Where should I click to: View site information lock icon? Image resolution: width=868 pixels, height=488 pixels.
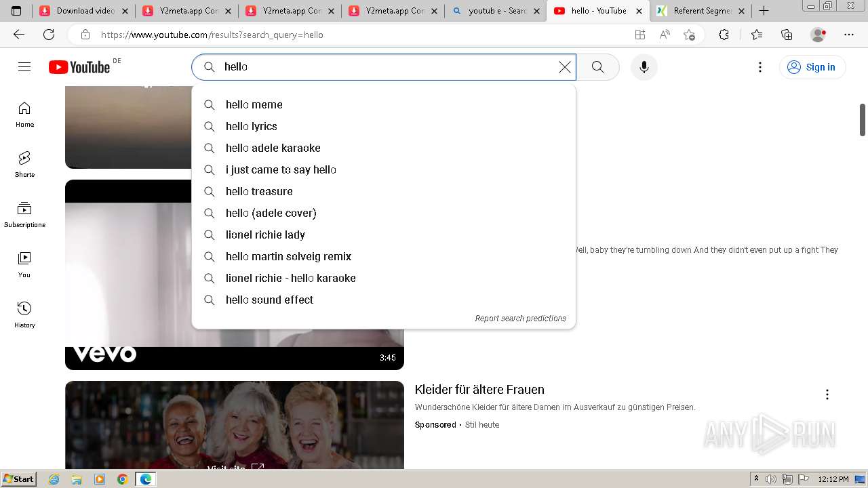pyautogui.click(x=85, y=35)
